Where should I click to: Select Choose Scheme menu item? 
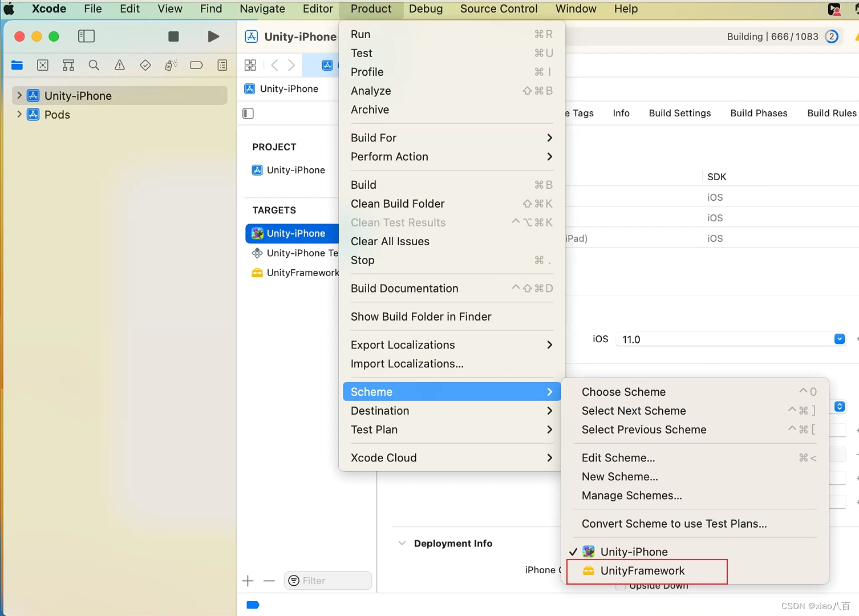[695, 392]
